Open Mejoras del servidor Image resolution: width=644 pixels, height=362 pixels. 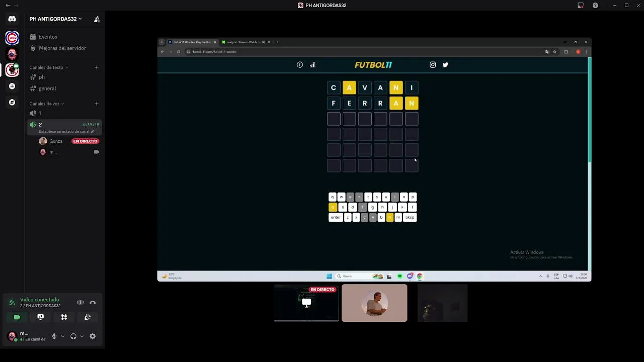pyautogui.click(x=64, y=48)
